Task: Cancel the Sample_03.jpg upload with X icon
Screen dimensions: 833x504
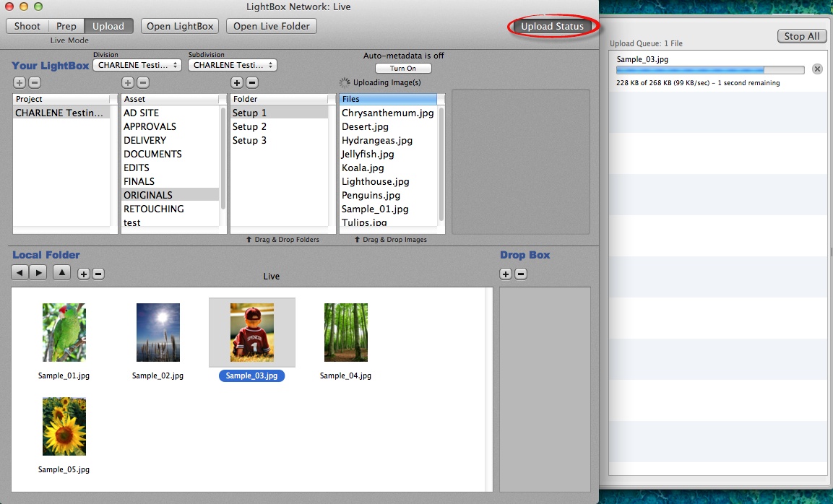Action: [x=817, y=69]
